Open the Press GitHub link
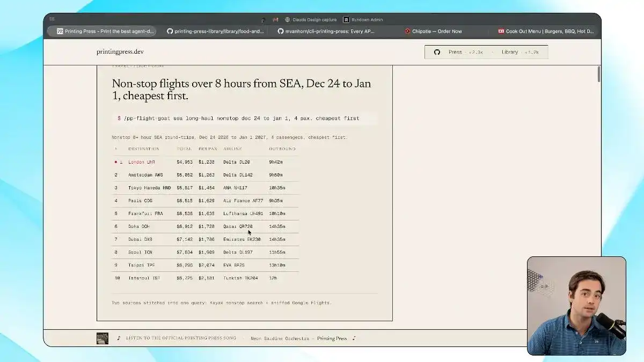This screenshot has height=362, width=644. pos(465,52)
